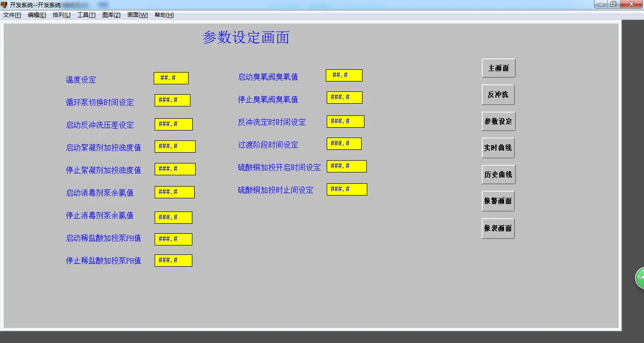
Task: Switch to the 报警画面 alarm screen
Action: click(x=498, y=201)
